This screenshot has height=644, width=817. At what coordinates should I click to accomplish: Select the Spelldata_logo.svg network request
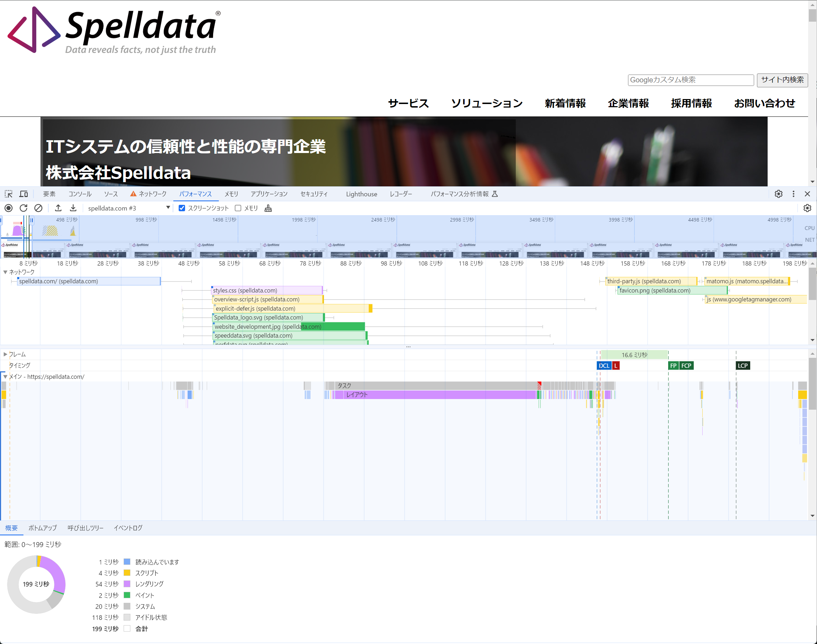click(269, 317)
